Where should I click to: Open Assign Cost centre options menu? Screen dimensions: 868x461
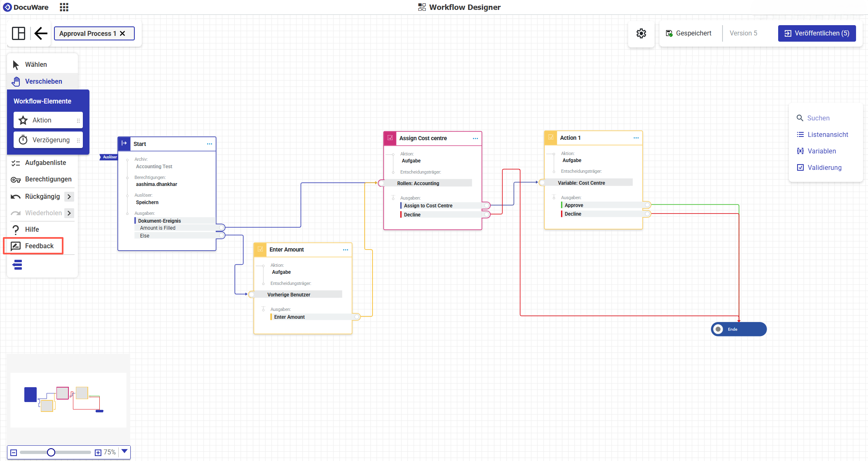pos(475,139)
